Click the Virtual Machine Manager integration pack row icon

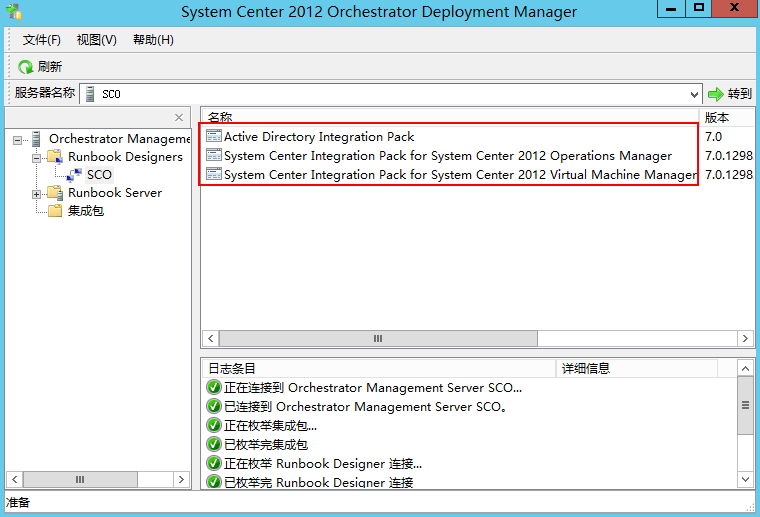(214, 174)
